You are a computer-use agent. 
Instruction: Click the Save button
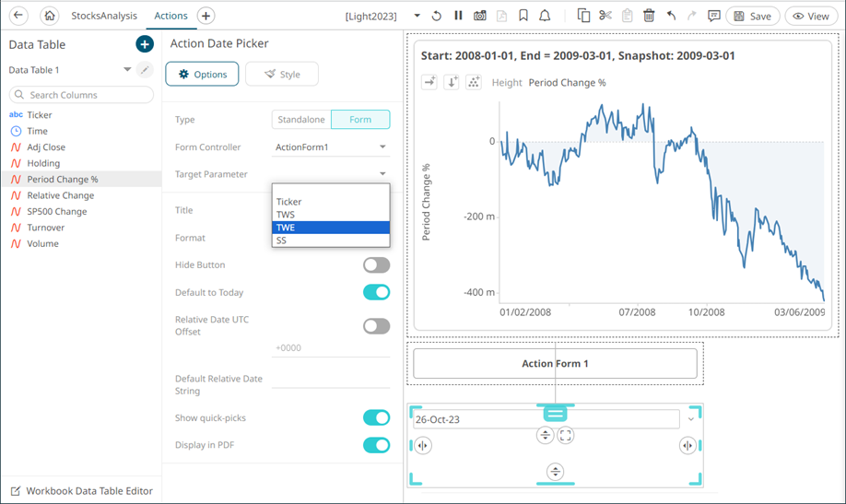(x=752, y=16)
